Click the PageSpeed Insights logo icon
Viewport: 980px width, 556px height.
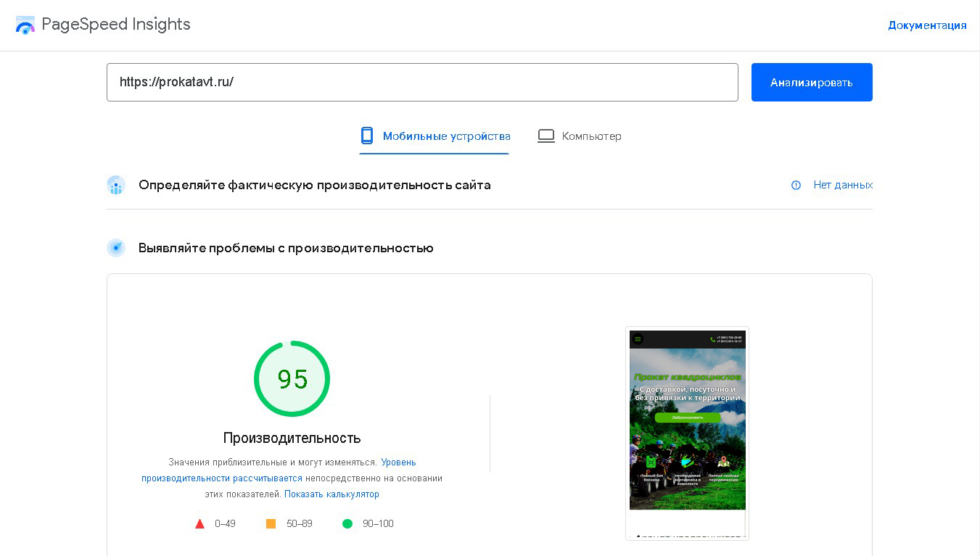(25, 24)
